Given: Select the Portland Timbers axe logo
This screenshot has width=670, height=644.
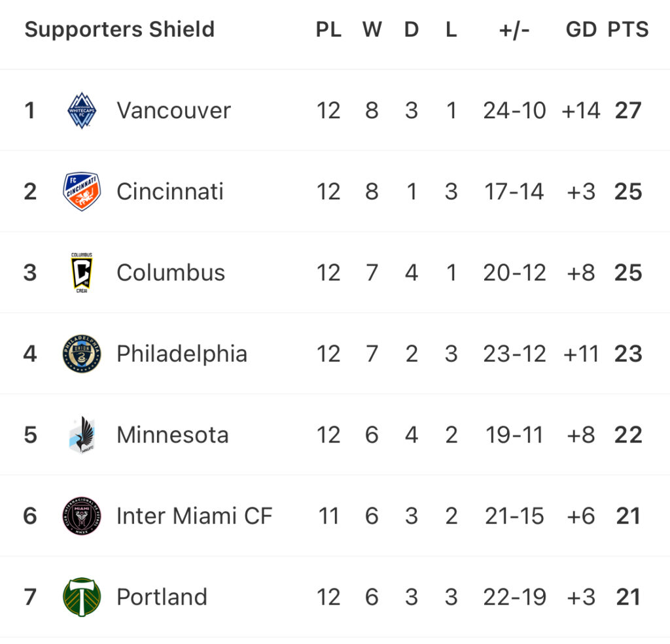Looking at the screenshot, I should click(82, 597).
